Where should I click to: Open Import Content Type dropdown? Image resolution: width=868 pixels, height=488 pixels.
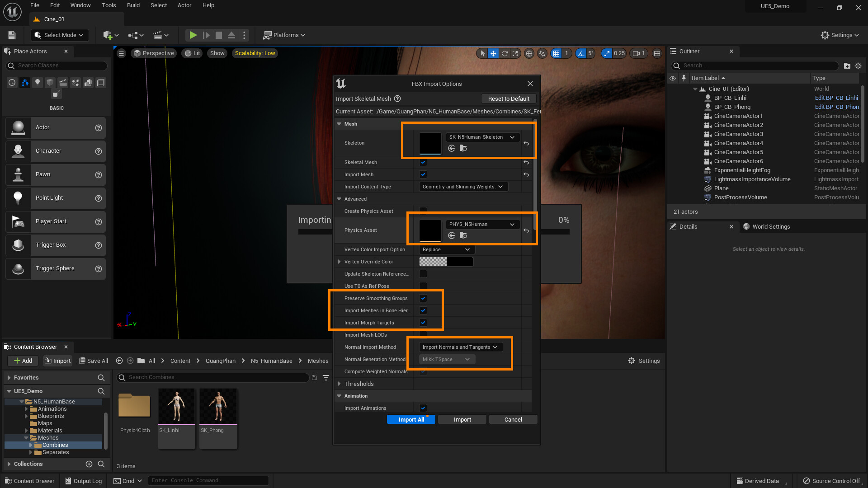pos(463,187)
